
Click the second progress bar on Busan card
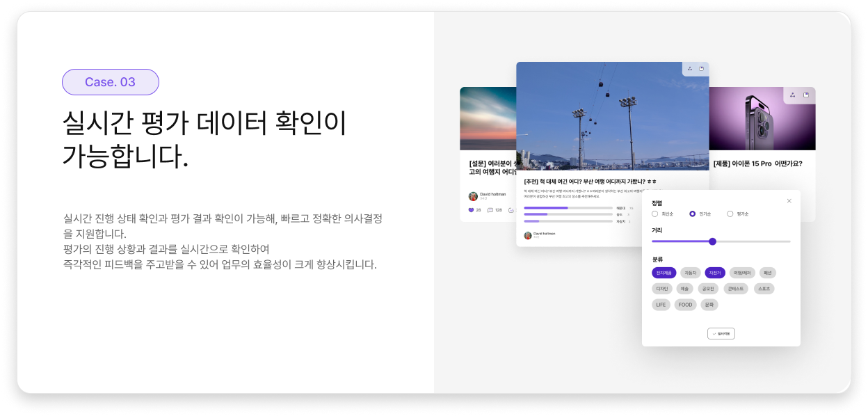(x=568, y=214)
